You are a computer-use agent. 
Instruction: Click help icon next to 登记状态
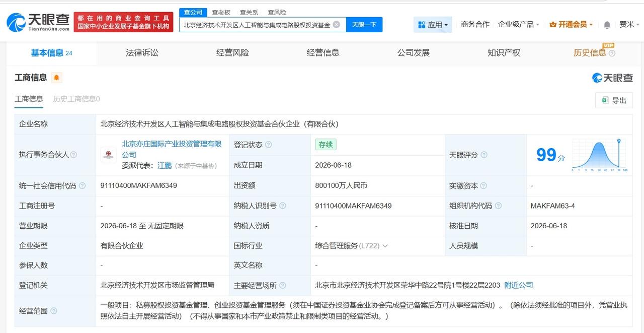coord(269,145)
